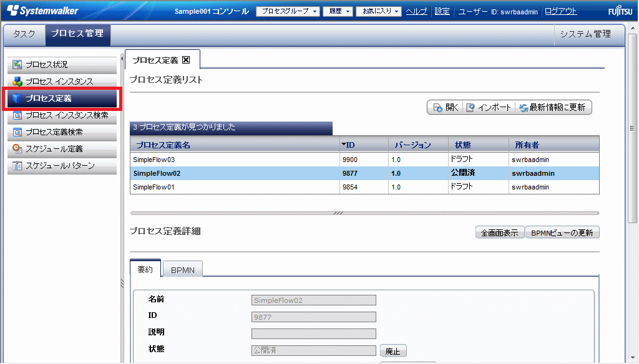Open the プロセスグループ dropdown
The image size is (639, 364).
[288, 11]
